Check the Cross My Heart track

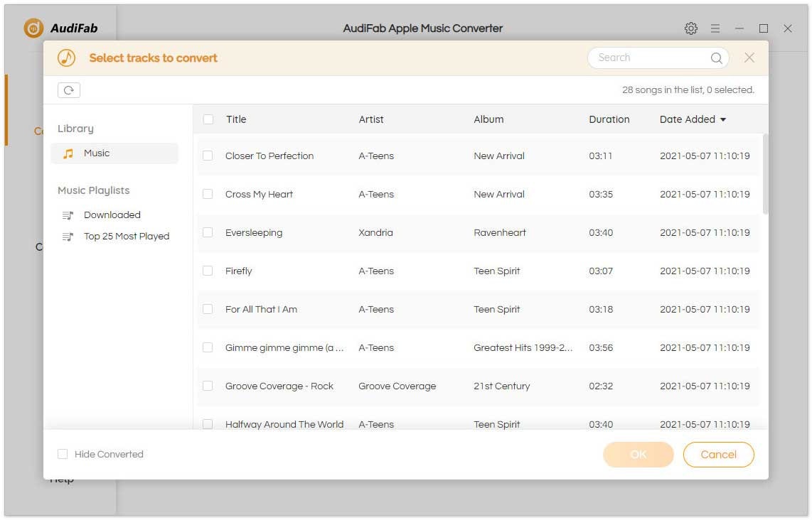pos(208,194)
